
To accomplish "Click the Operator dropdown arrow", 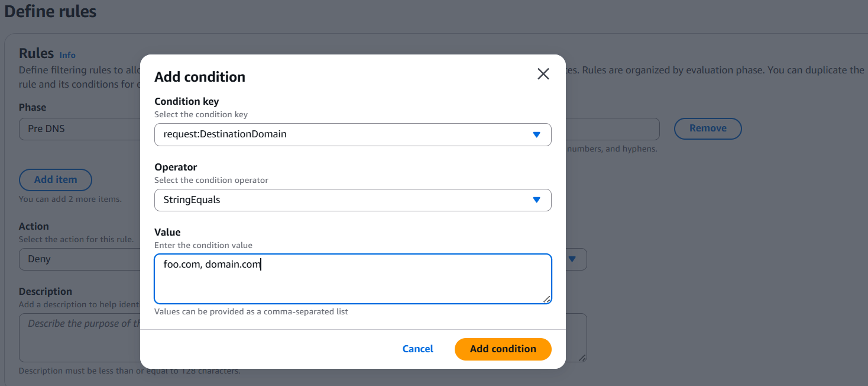I will 536,200.
